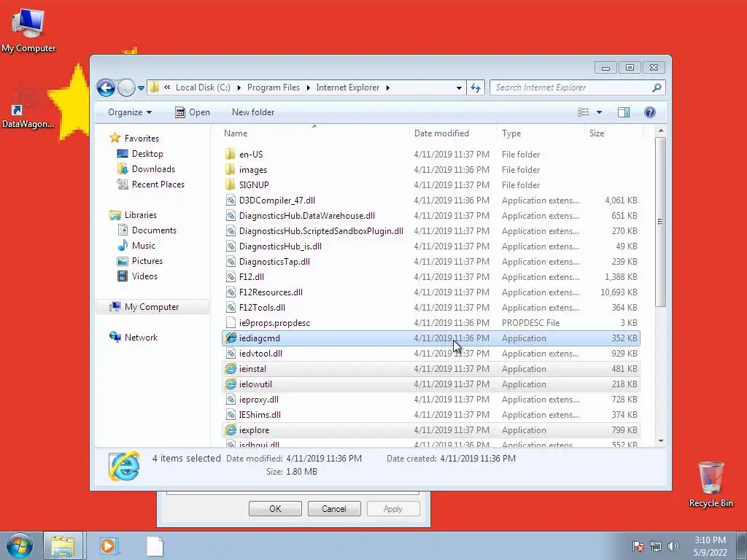This screenshot has height=560, width=747.
Task: Open the Organize menu
Action: (130, 112)
